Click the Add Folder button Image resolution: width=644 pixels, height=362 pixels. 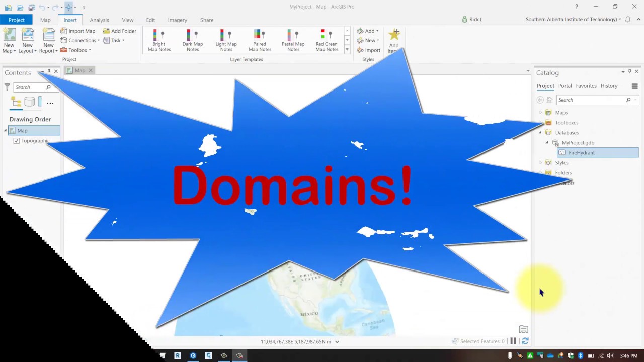click(x=119, y=31)
